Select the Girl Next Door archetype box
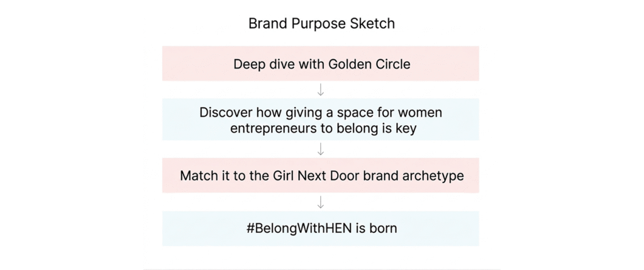The image size is (644, 270). 321,176
